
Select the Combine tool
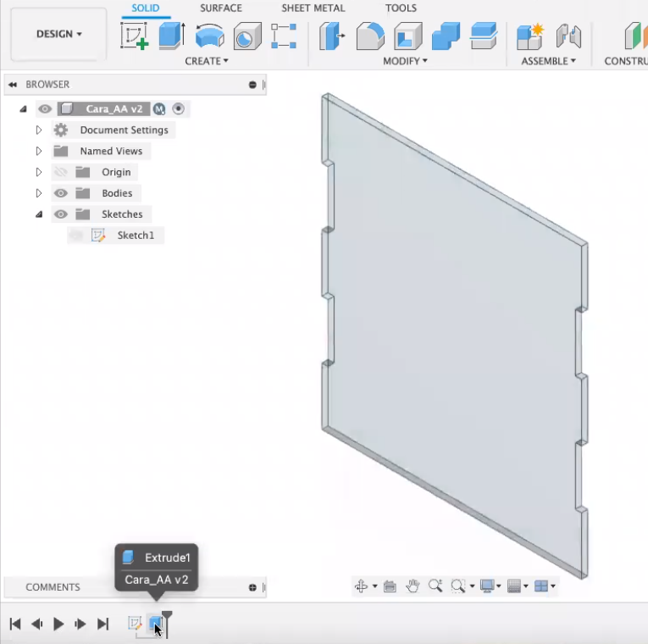(446, 36)
